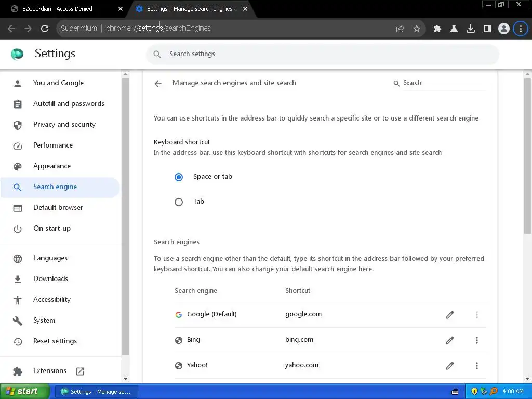532x399 pixels.
Task: Toggle the side panel icon
Action: pyautogui.click(x=487, y=29)
